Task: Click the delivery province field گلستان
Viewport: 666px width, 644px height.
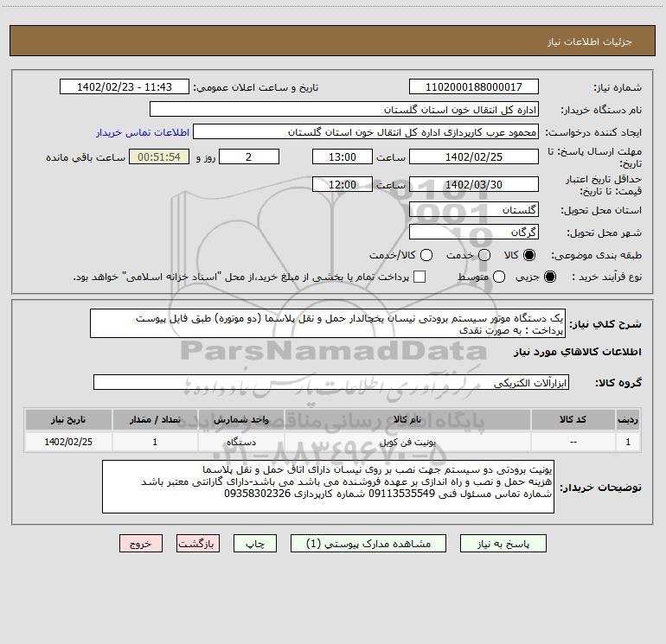Action: tap(474, 209)
